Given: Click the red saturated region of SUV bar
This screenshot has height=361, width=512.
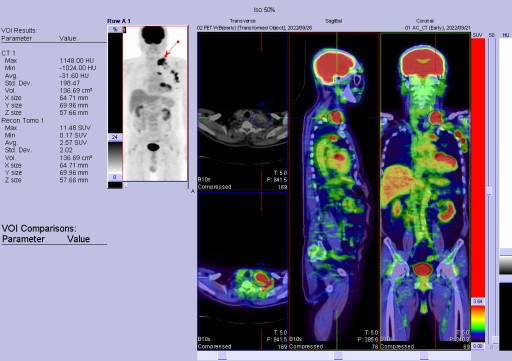Looking at the screenshot, I should pos(478,168).
